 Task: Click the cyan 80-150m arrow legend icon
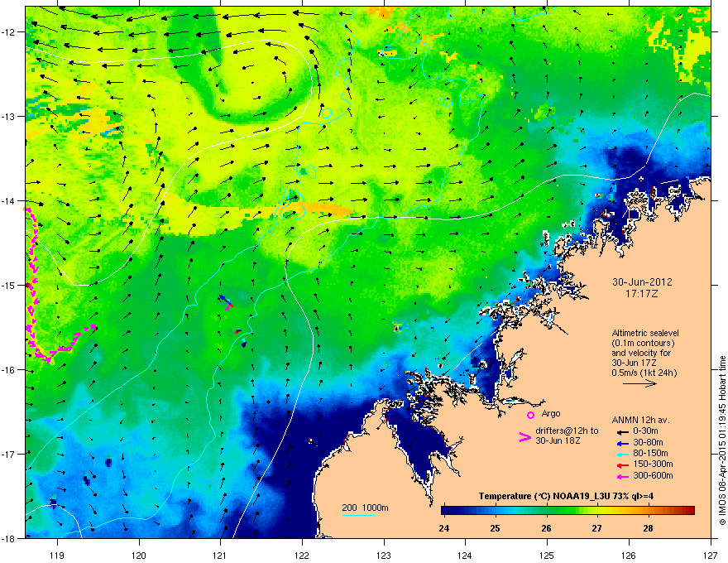[x=622, y=454]
